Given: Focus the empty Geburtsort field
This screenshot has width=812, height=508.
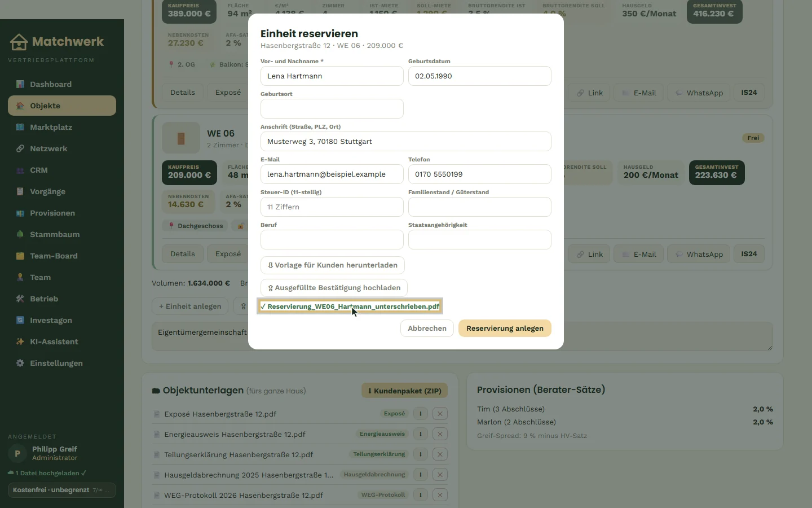Looking at the screenshot, I should point(332,109).
